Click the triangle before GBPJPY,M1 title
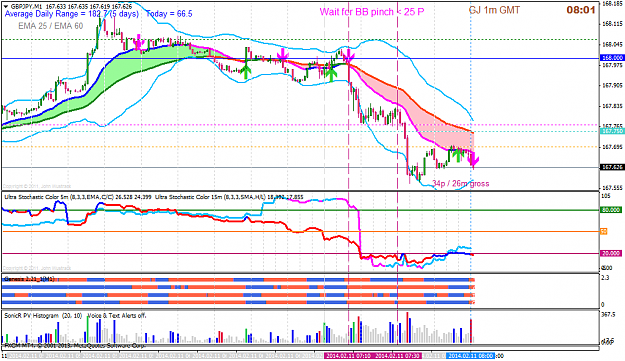 pyautogui.click(x=6, y=6)
